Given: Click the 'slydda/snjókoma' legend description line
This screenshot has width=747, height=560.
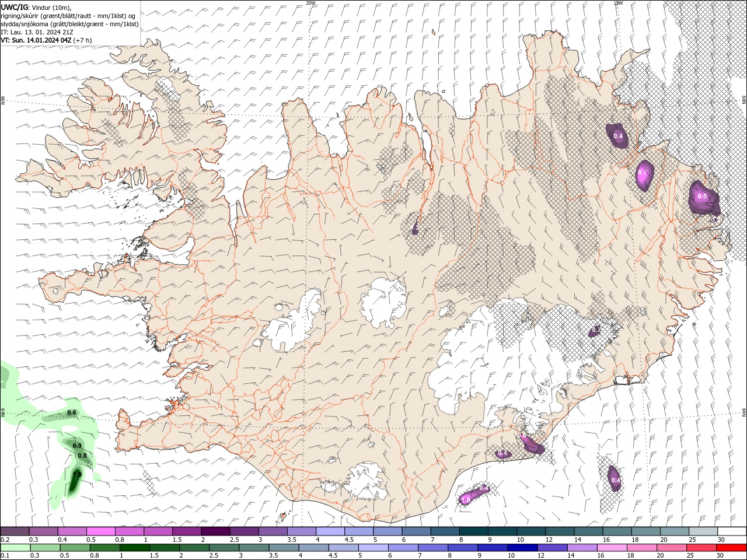Looking at the screenshot, I should (x=70, y=24).
